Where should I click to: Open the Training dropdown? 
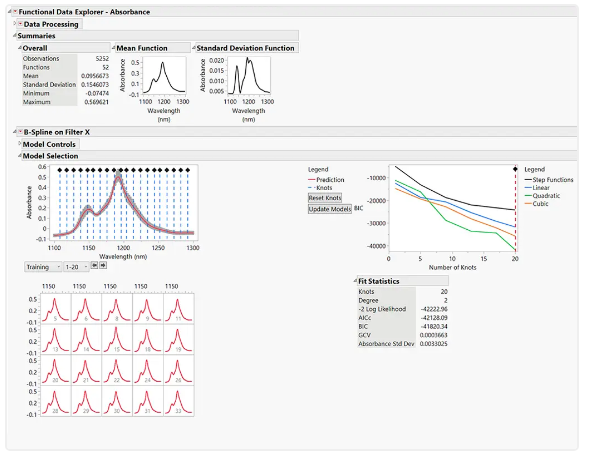point(42,266)
